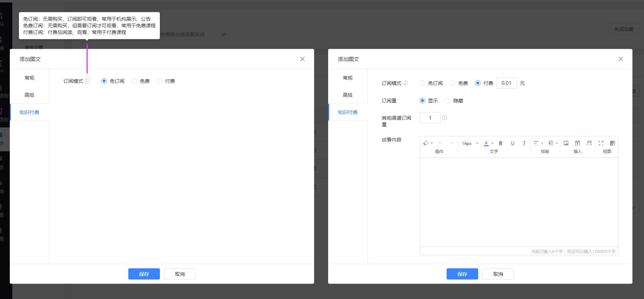Choose 隐藏 for 订阅量

pos(448,101)
